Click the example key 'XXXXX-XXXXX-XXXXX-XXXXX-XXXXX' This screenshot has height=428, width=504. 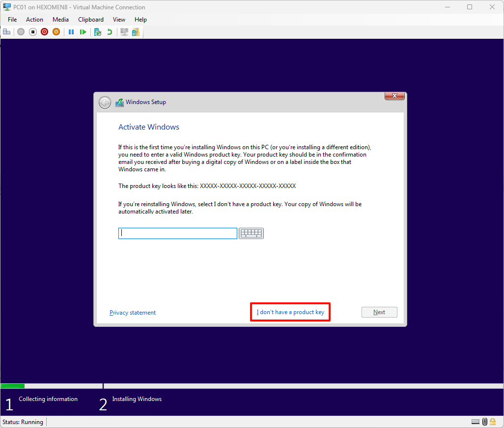coord(248,186)
